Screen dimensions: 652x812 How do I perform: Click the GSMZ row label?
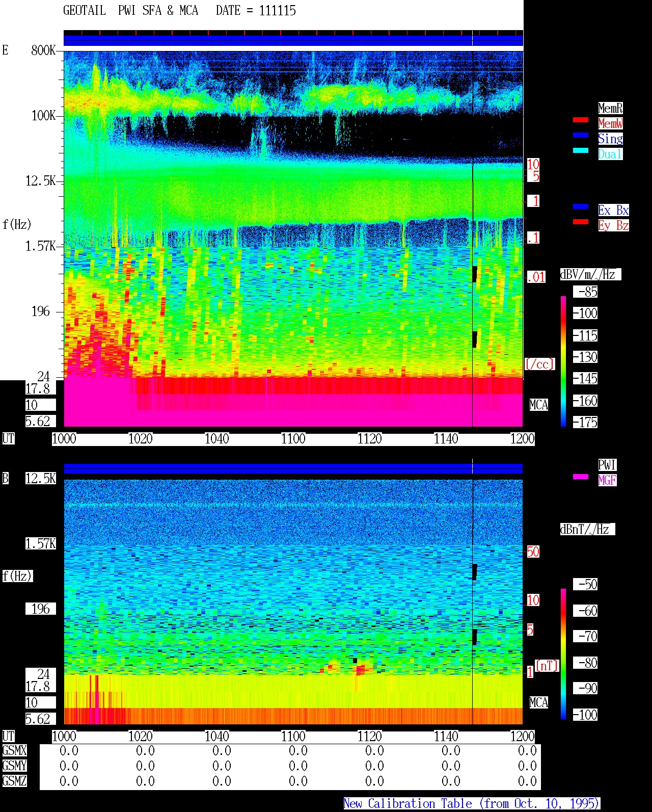(x=14, y=781)
